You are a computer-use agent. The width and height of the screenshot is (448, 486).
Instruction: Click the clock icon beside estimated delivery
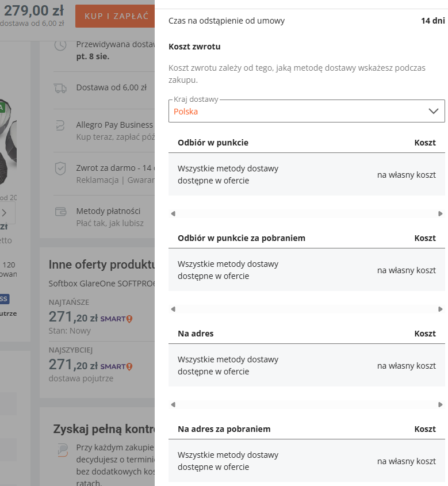60,45
